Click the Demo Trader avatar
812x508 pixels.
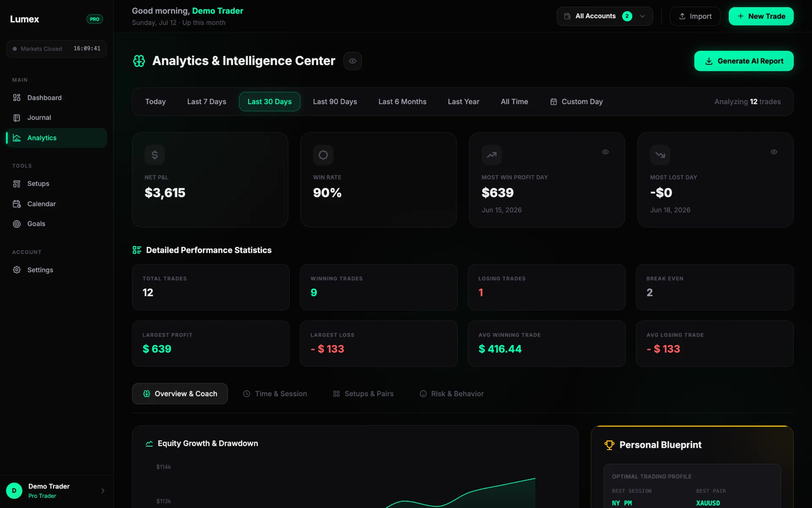14,491
